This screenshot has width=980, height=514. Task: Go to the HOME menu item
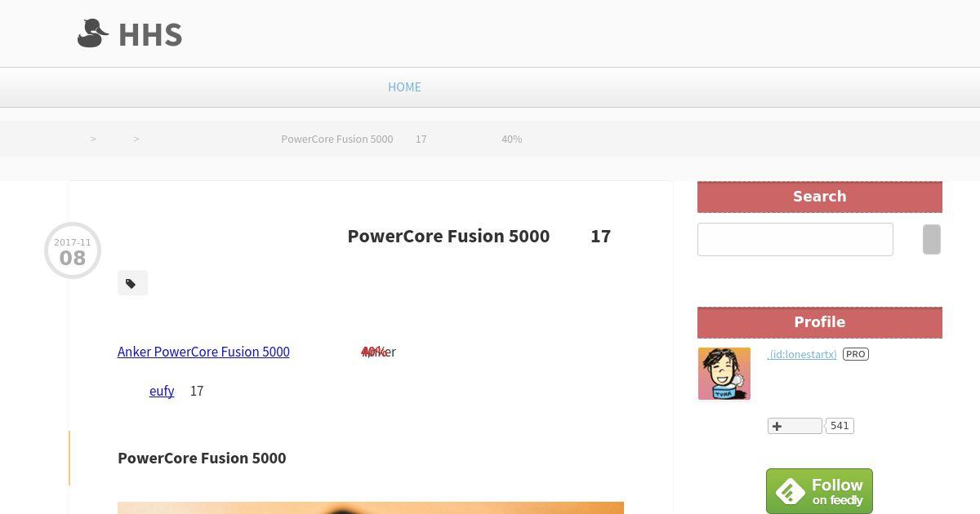coord(404,86)
